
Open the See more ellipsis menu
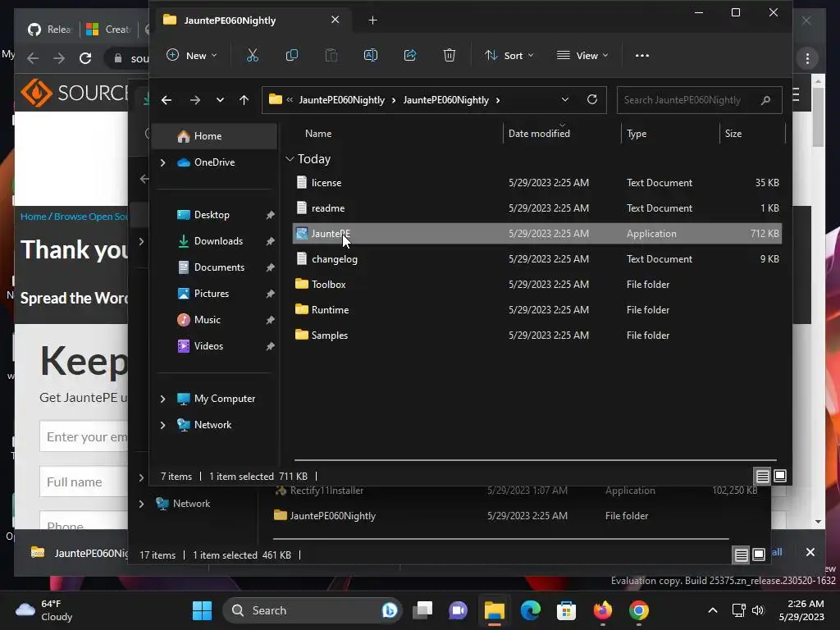[641, 55]
